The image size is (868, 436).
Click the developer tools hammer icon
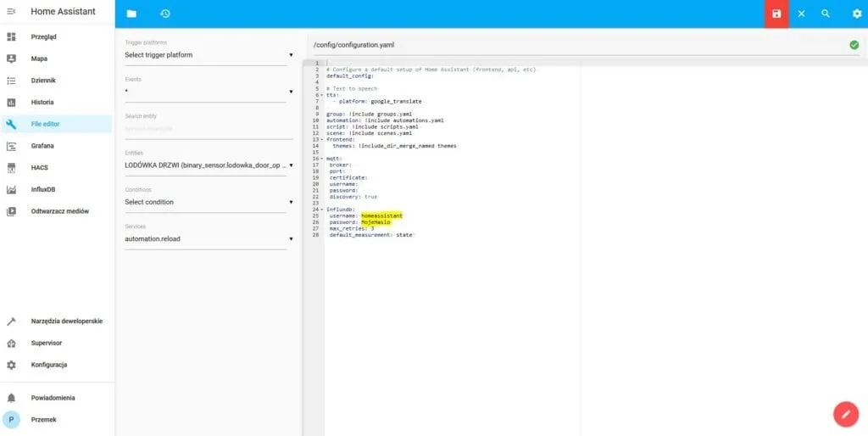(11, 321)
